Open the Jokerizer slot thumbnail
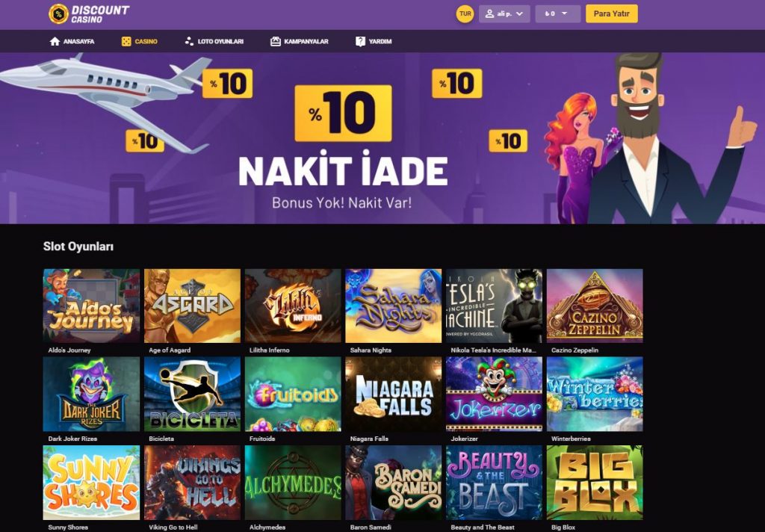The width and height of the screenshot is (765, 532). [494, 394]
